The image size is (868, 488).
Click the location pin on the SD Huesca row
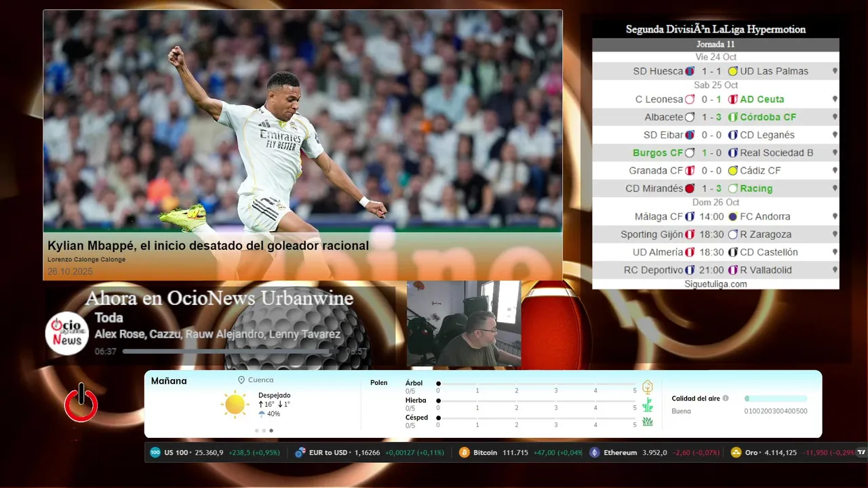tap(835, 71)
